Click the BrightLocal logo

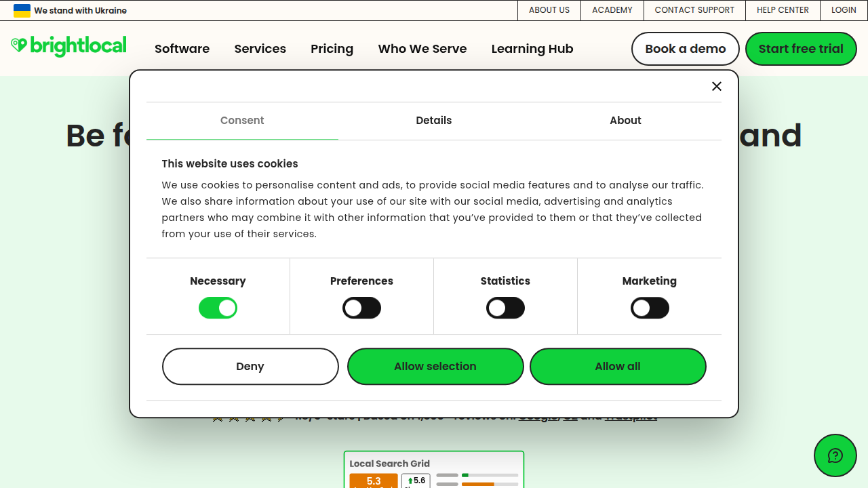(68, 46)
